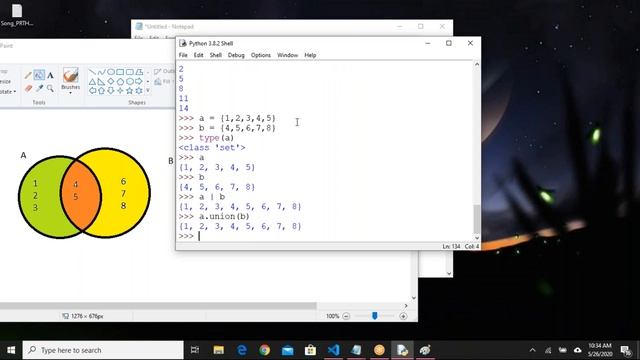
Task: Click the taskbar clock showing 10:34 AM
Action: 600,350
